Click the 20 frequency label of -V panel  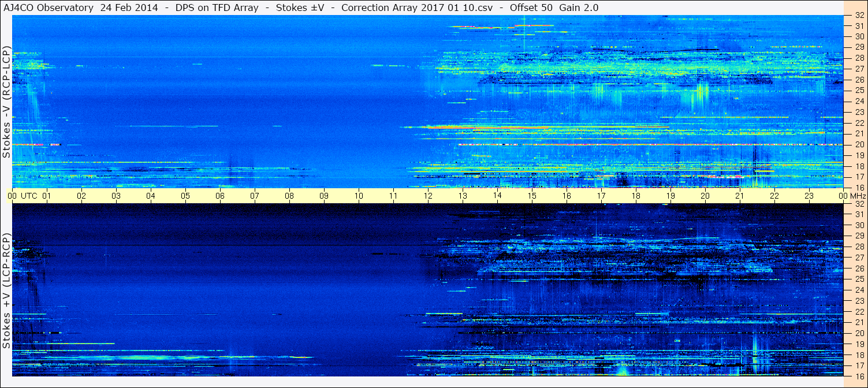(x=859, y=144)
